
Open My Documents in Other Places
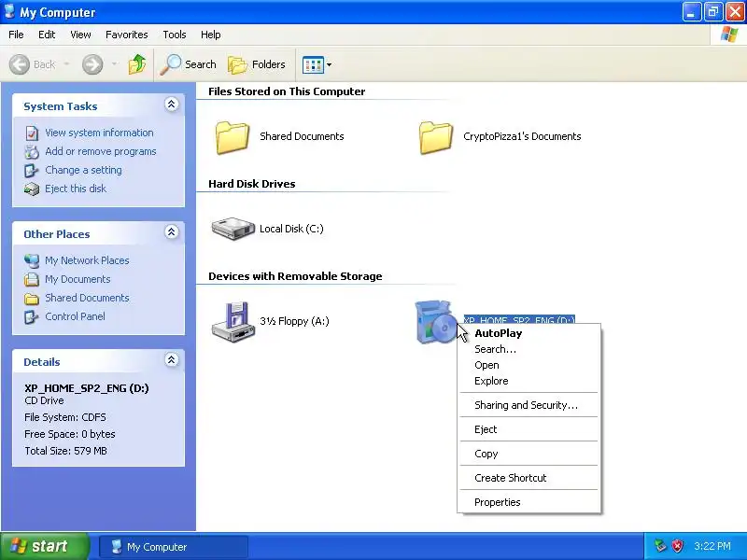(78, 279)
